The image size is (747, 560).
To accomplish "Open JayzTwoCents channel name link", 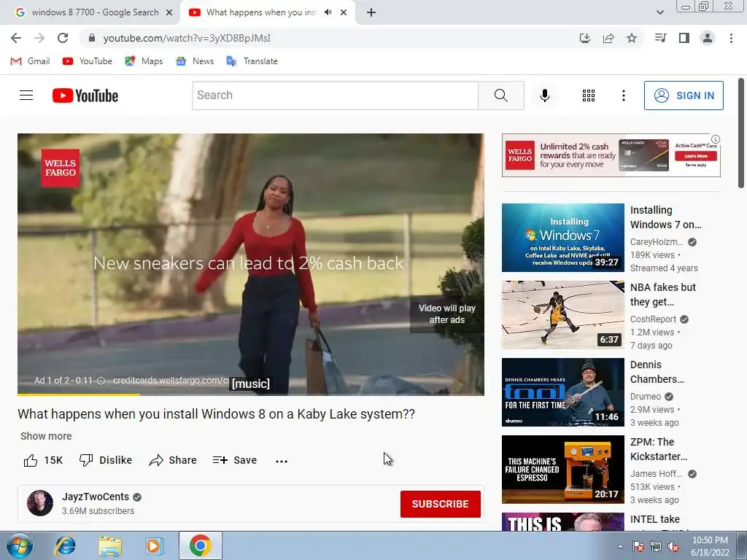I will tap(96, 497).
